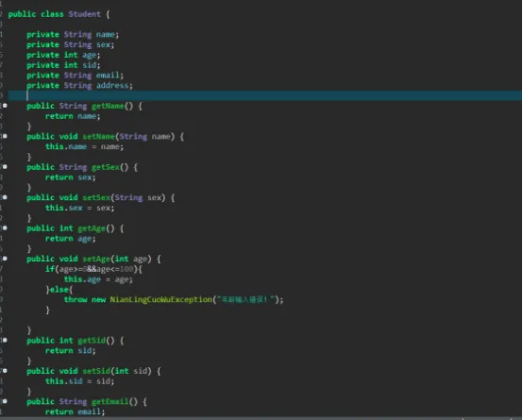Click the getSex method name
Image resolution: width=523 pixels, height=420 pixels.
click(x=106, y=167)
